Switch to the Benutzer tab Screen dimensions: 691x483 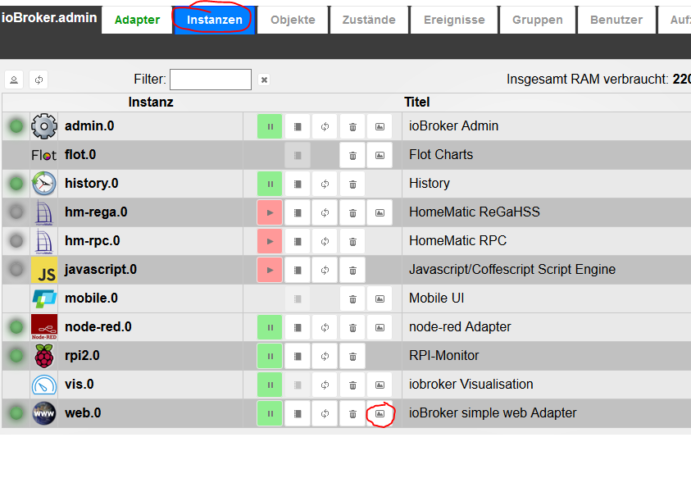616,20
